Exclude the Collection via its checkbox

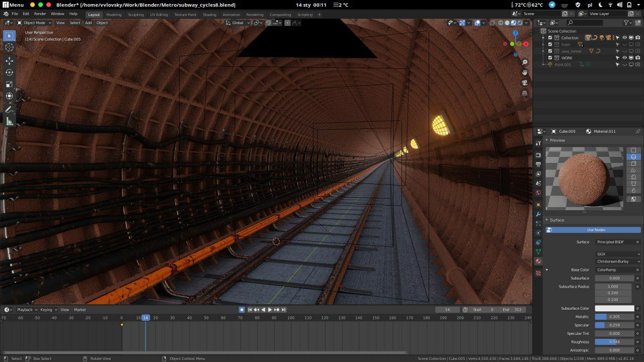550,38
